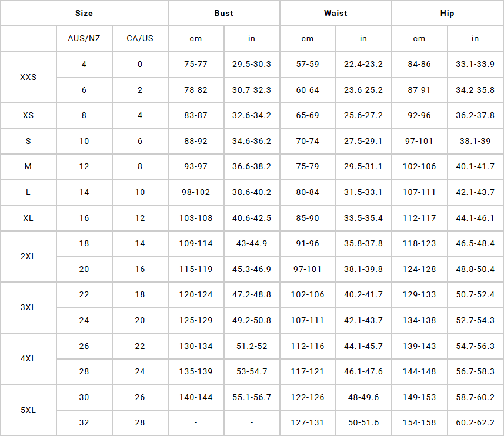Select the 3XL size label
This screenshot has height=436, width=504.
point(28,307)
